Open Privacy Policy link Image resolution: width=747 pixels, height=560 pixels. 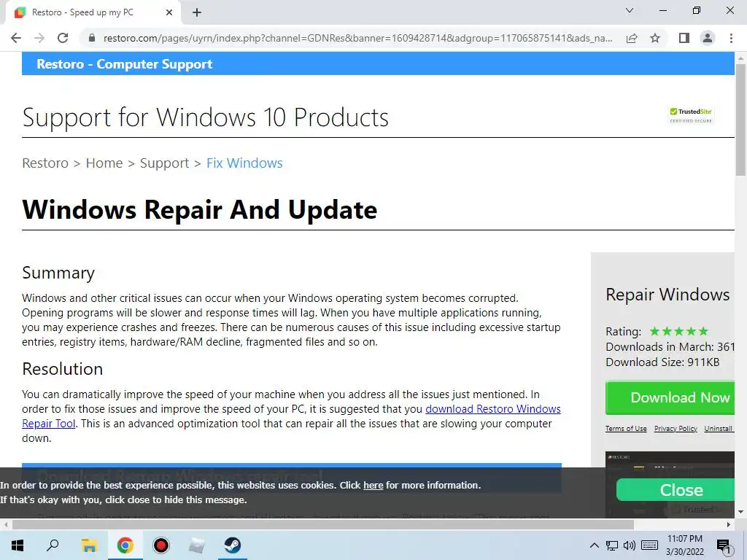click(x=676, y=429)
